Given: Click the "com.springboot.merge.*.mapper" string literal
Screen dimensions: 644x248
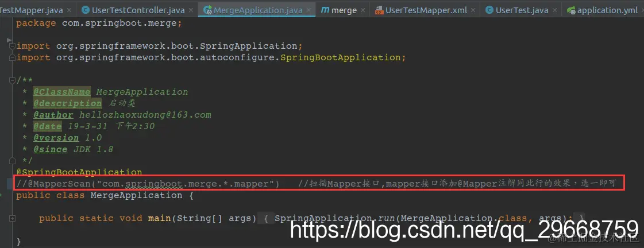Looking at the screenshot, I should click(185, 184).
